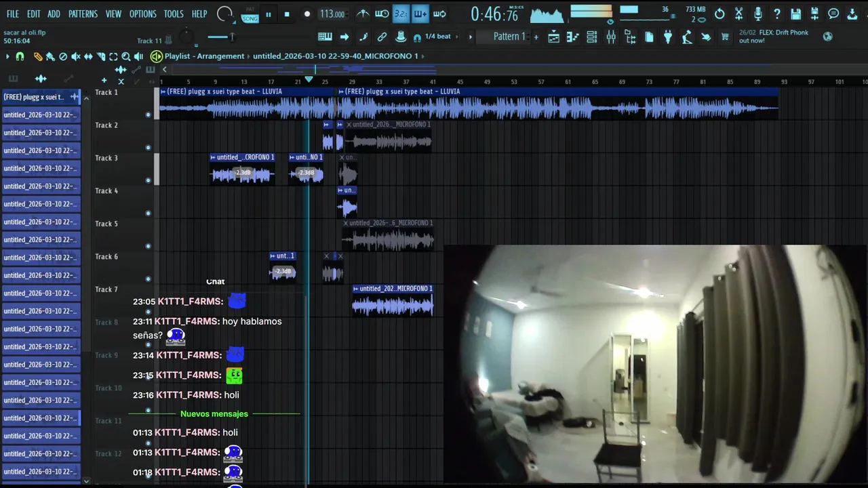This screenshot has width=868, height=488.
Task: Click the tempo field showing 113.000
Action: (332, 14)
